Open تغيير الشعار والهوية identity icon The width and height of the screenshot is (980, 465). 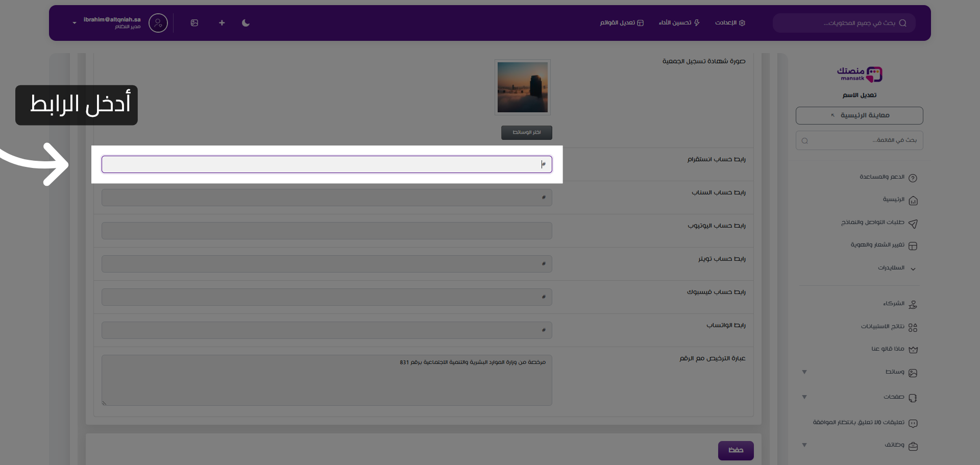(x=914, y=246)
